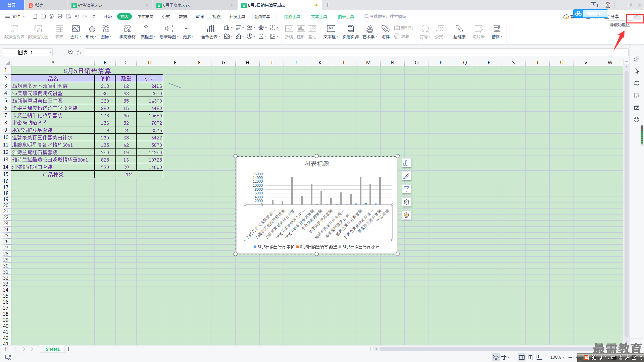The height and width of the screenshot is (362, 644).
Task: Add a new sheet with plus button
Action: pyautogui.click(x=69, y=349)
